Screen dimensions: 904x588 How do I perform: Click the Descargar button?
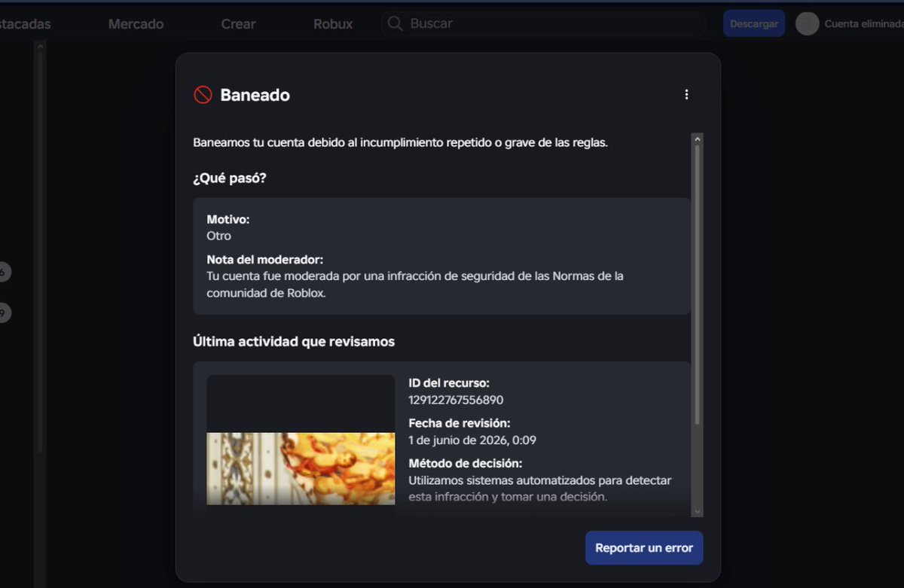(754, 23)
